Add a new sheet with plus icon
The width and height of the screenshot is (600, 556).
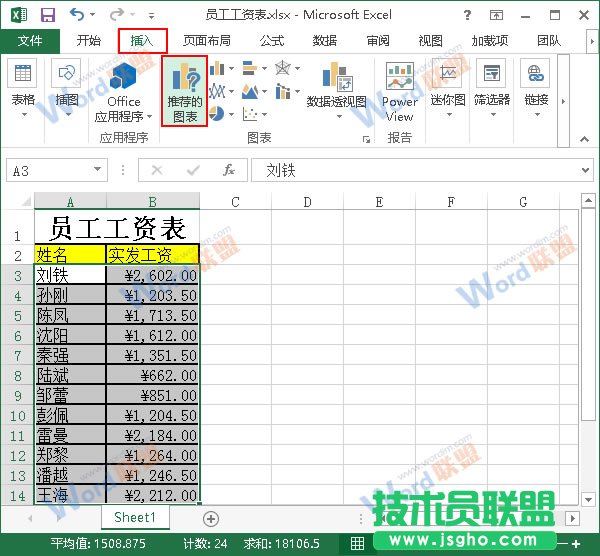[x=211, y=519]
